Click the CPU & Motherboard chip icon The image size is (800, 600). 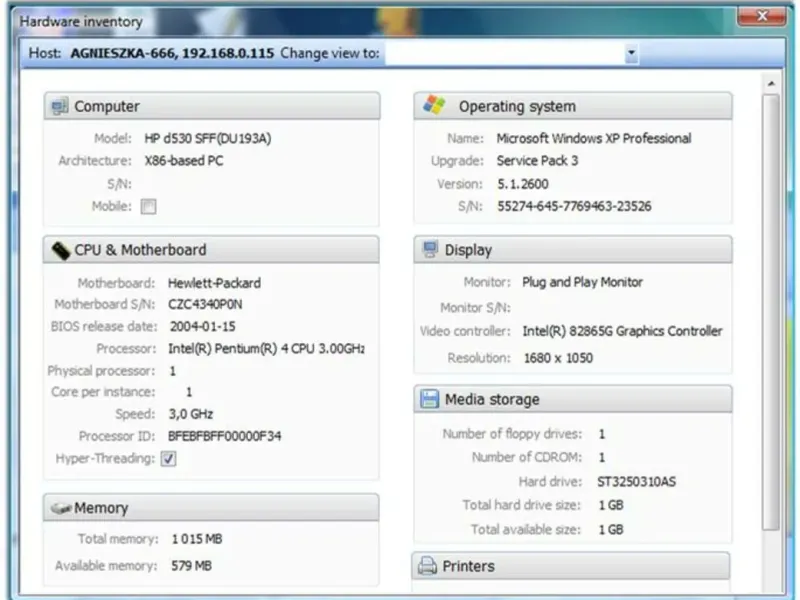tap(61, 250)
